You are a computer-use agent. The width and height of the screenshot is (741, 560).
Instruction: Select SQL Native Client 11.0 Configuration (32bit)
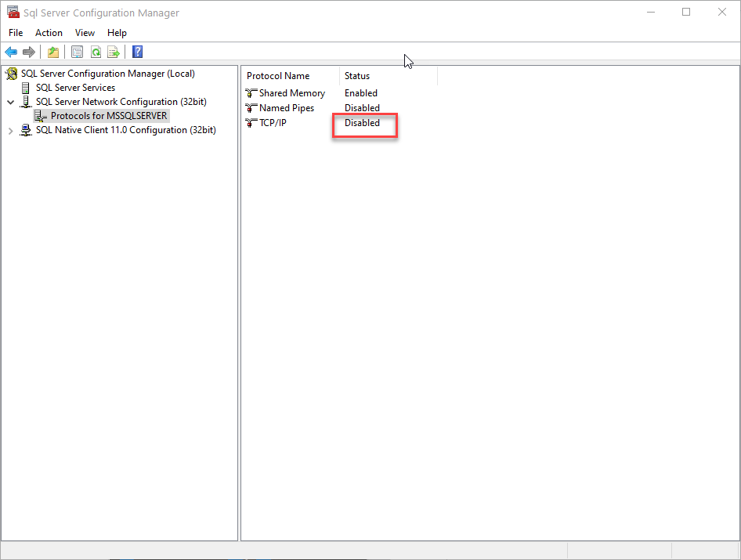pyautogui.click(x=125, y=131)
